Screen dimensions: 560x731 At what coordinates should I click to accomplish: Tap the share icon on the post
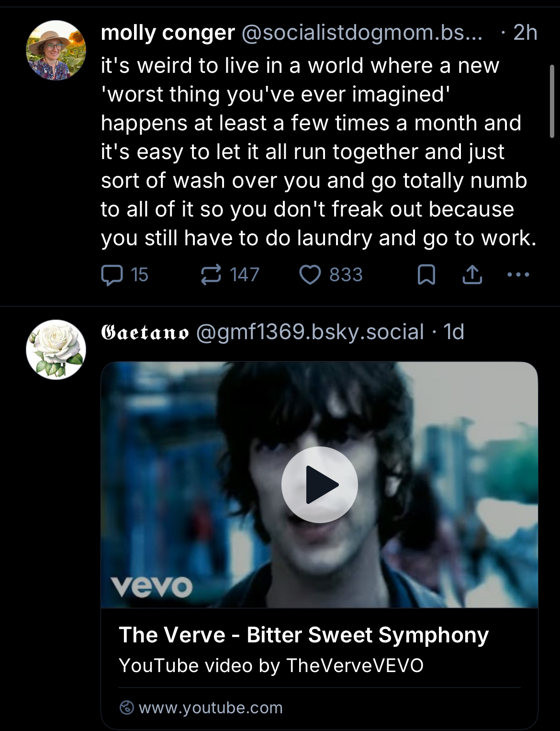472,275
